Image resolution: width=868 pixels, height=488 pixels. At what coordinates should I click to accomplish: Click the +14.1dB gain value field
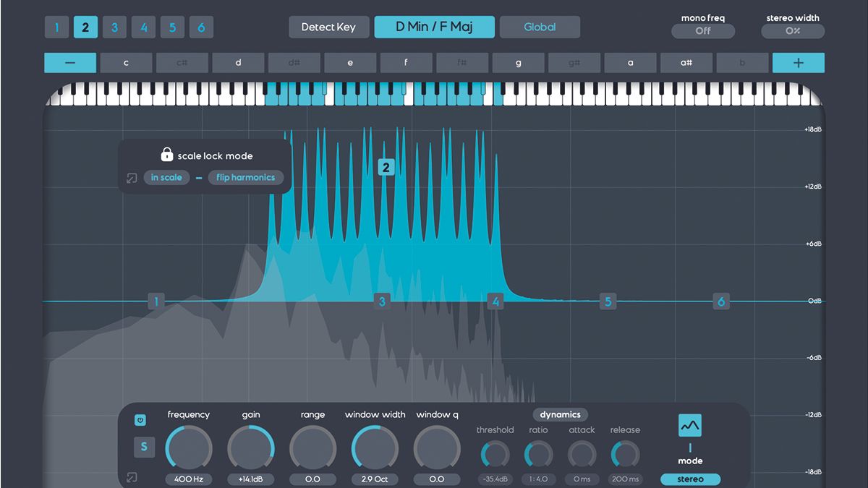250,479
